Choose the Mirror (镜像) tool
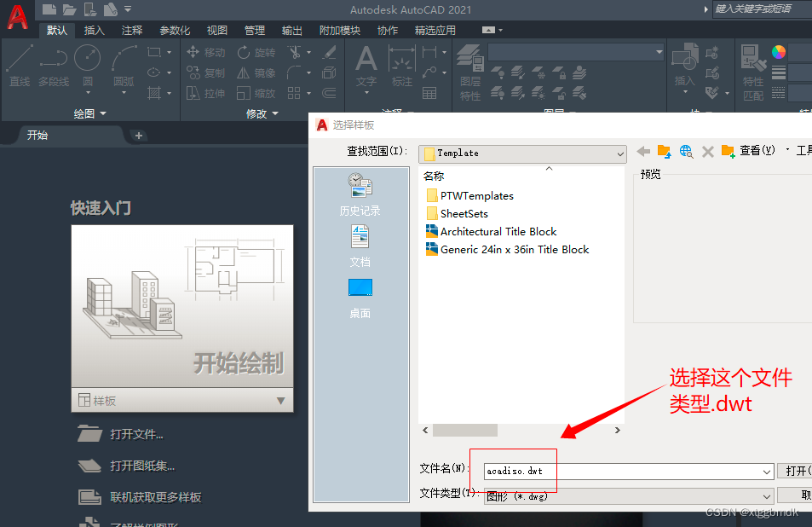The width and height of the screenshot is (812, 527). coord(256,73)
